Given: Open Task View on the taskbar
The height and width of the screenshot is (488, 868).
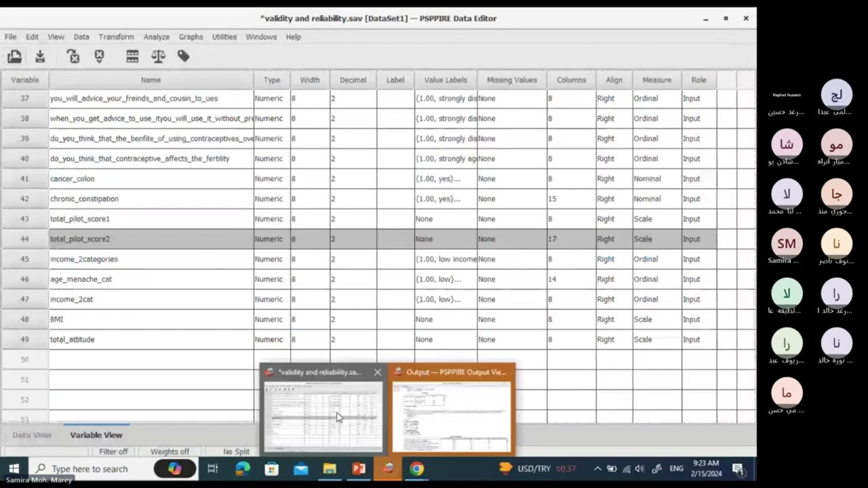Looking at the screenshot, I should pyautogui.click(x=213, y=468).
